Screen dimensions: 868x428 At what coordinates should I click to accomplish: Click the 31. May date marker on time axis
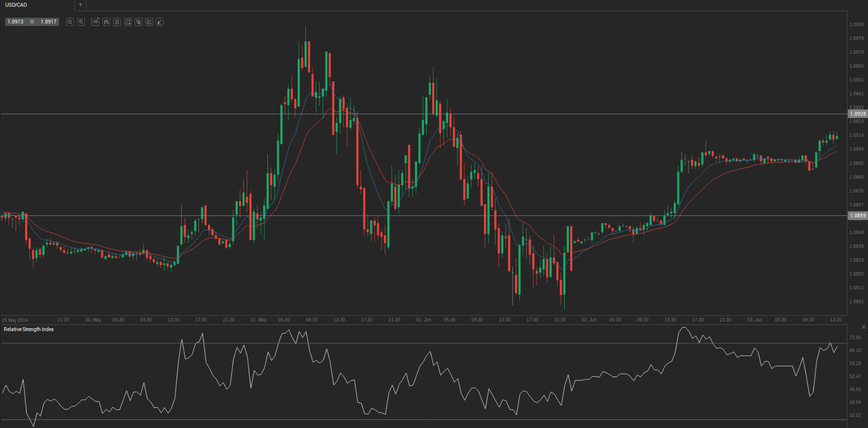coord(258,320)
